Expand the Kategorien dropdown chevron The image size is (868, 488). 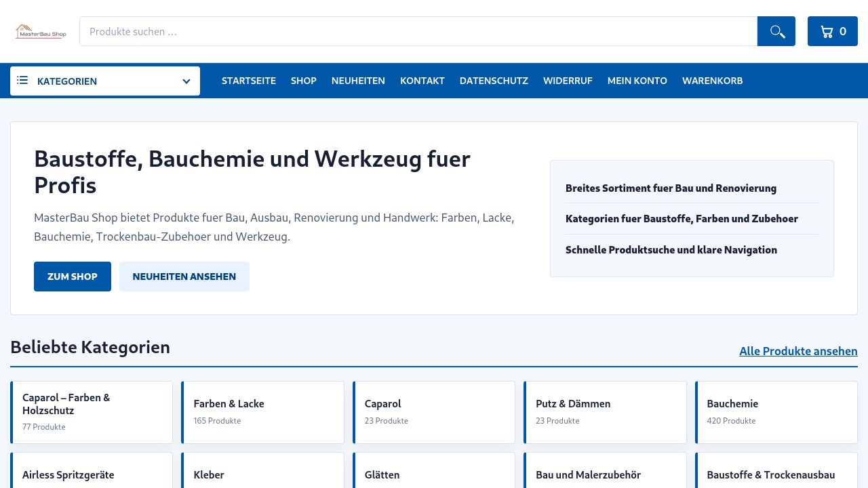(186, 81)
